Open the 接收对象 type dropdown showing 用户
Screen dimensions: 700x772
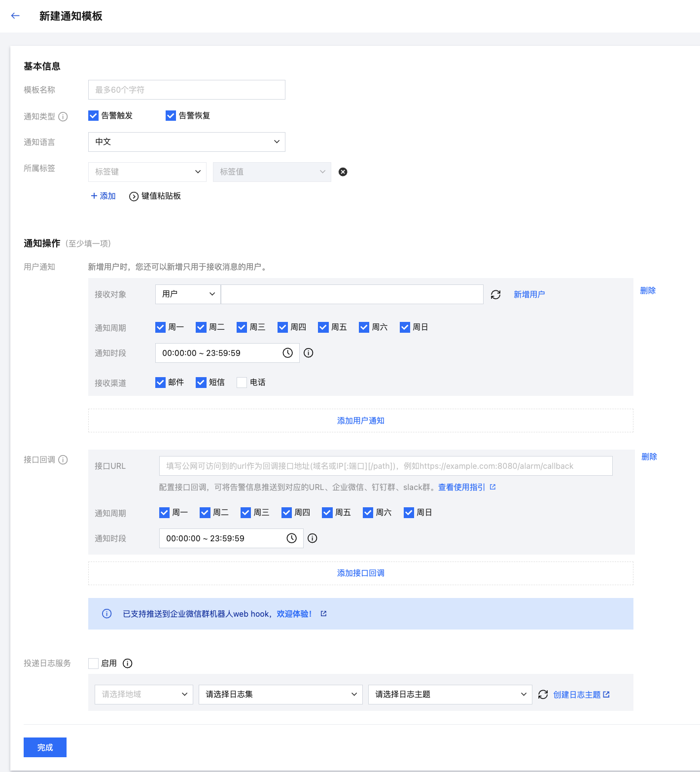pyautogui.click(x=188, y=294)
